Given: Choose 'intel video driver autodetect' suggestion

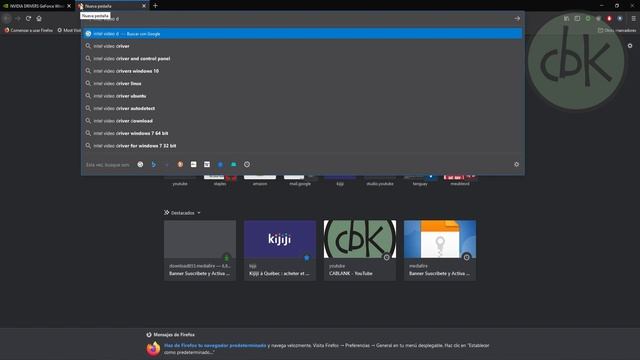Looking at the screenshot, I should tap(302, 109).
